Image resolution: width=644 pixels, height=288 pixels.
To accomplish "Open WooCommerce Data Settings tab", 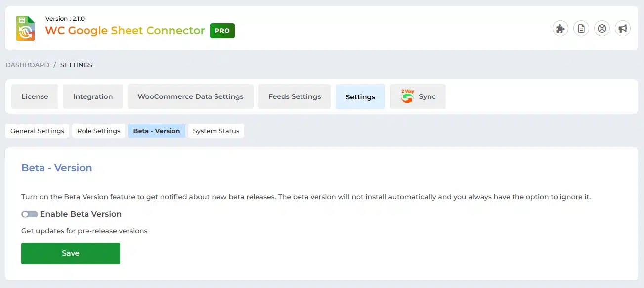I will (190, 96).
